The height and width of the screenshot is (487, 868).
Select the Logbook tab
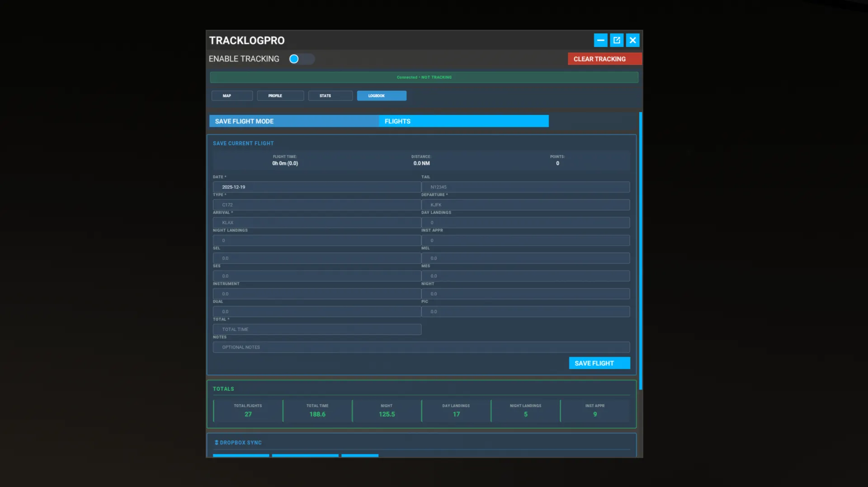381,96
